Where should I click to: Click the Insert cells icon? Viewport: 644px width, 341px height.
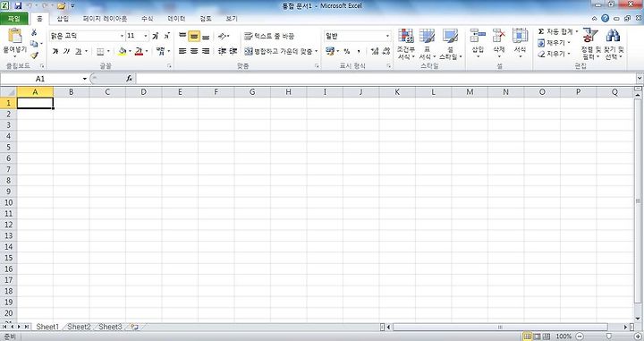[478, 36]
